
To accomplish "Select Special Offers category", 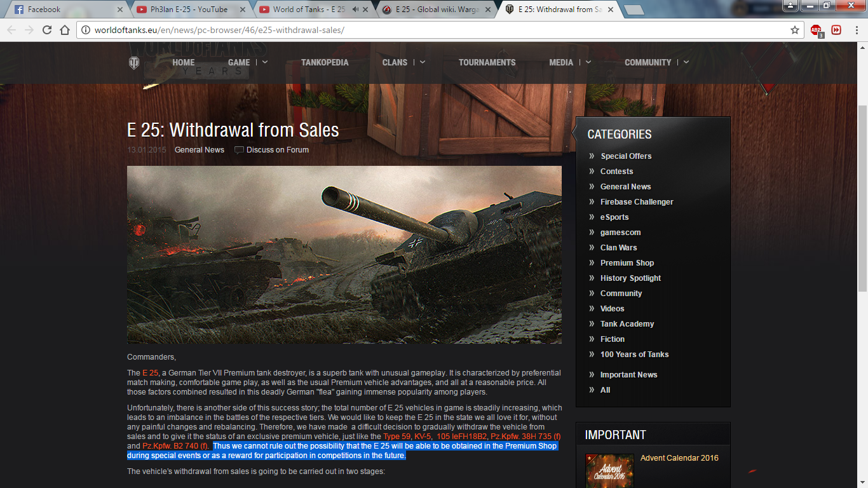I will [x=626, y=156].
